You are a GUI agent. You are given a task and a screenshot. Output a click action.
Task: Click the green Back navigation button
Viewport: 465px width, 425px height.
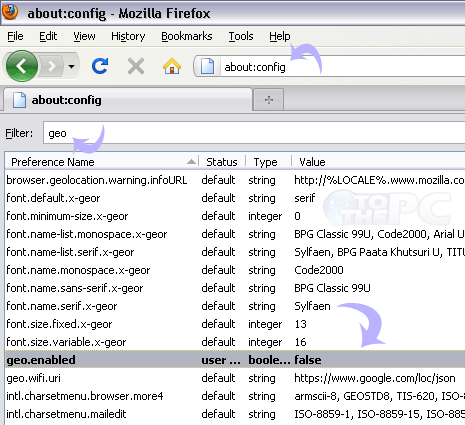(22, 66)
